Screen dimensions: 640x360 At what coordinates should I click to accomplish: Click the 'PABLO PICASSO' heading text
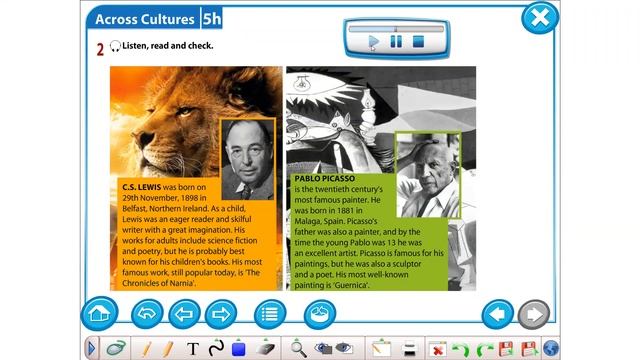point(324,178)
